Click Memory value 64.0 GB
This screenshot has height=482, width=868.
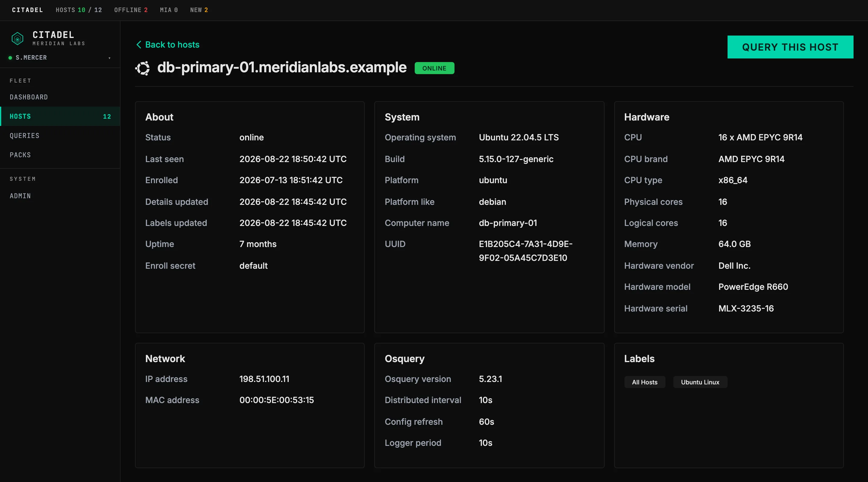pyautogui.click(x=734, y=244)
